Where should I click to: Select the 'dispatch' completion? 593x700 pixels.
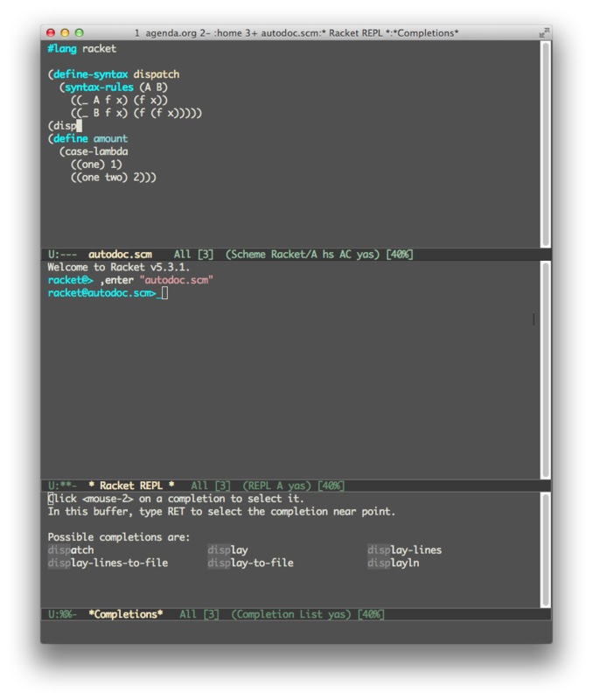(71, 550)
